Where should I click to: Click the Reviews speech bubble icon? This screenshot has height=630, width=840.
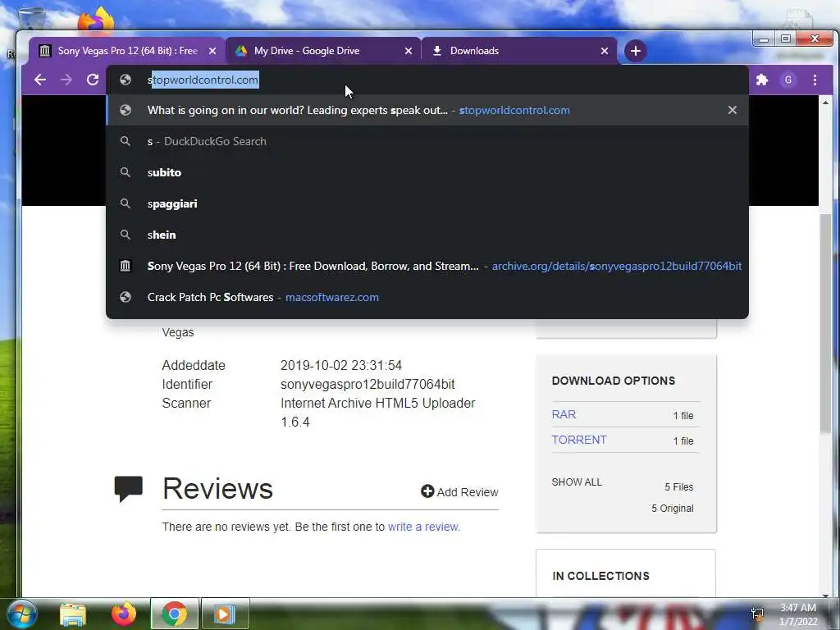(129, 489)
